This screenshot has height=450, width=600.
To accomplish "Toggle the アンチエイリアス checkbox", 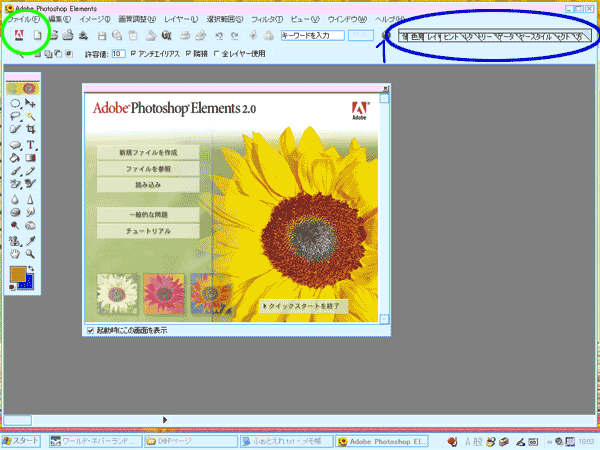I will click(x=133, y=53).
